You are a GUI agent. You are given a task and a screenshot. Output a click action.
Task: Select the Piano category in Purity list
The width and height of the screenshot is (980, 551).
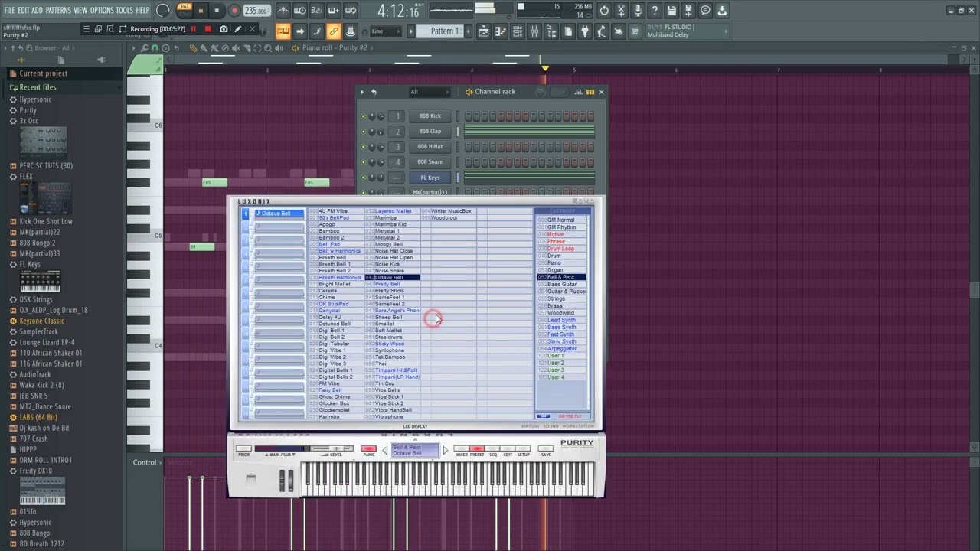(554, 263)
